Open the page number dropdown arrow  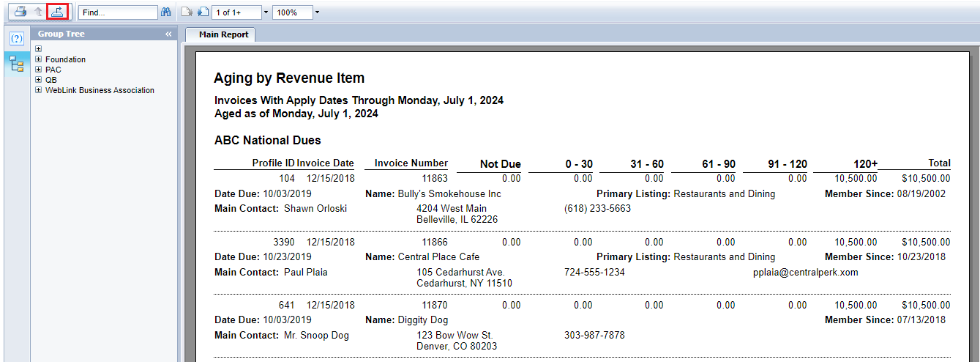pos(266,12)
